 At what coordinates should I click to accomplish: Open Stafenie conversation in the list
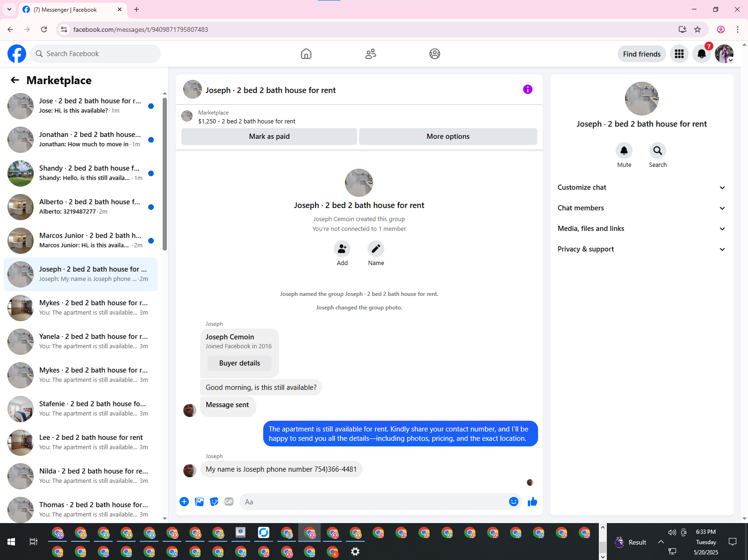(80, 409)
